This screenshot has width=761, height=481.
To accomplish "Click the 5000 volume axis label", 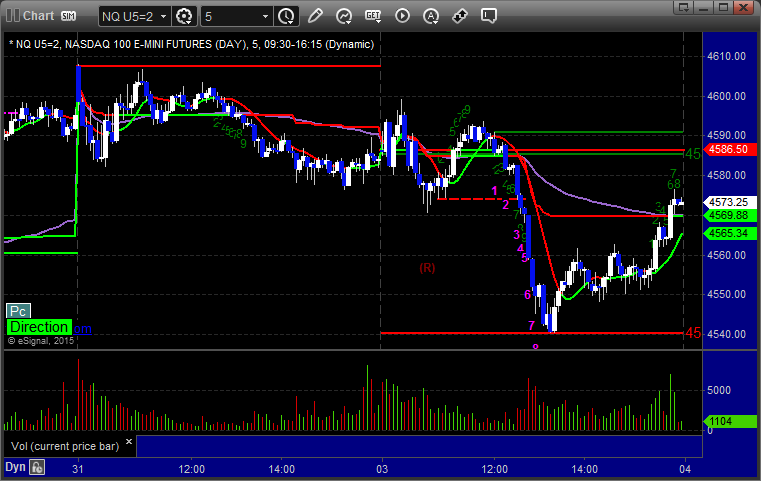I will (719, 390).
